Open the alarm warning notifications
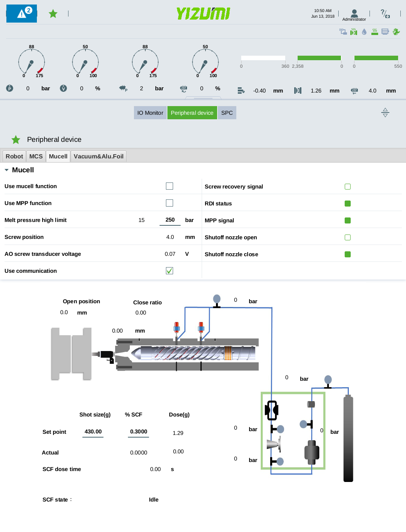Viewport: 406px width, 532px height. tap(22, 14)
